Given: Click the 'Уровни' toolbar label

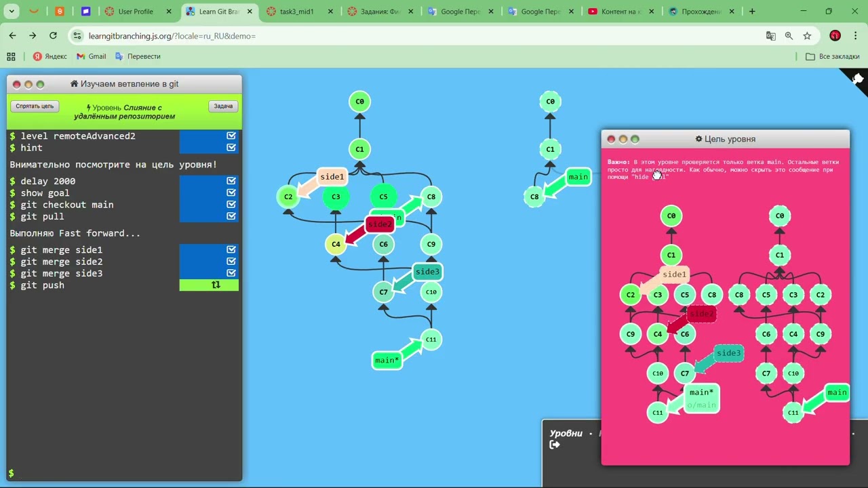Looking at the screenshot, I should 566,433.
